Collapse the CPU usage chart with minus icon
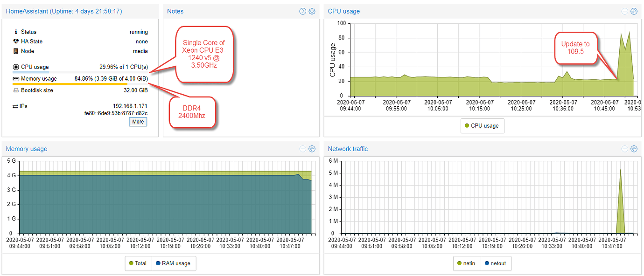 tap(624, 11)
